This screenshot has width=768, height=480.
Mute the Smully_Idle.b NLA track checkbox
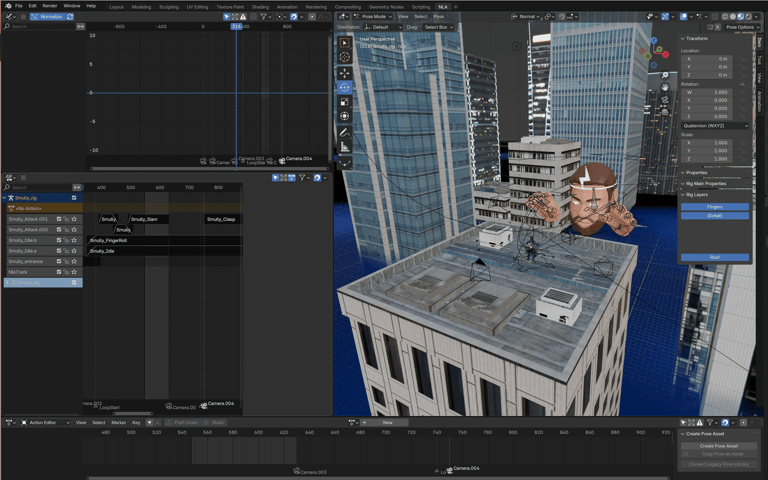coord(59,240)
